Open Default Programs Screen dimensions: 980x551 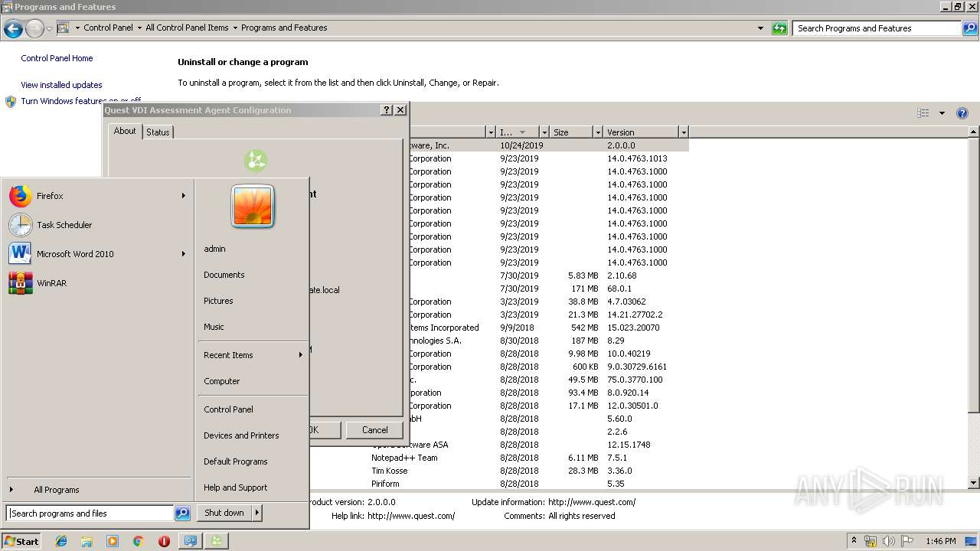[236, 461]
